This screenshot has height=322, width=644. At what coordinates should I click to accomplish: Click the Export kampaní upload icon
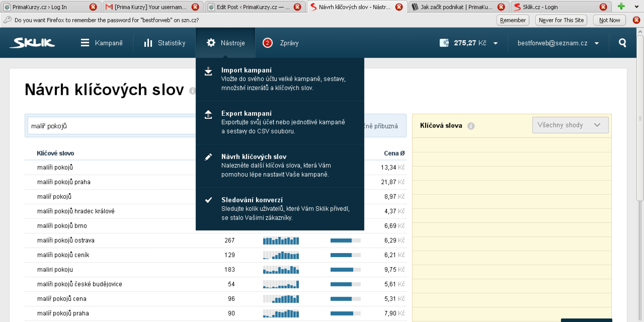[x=208, y=115]
